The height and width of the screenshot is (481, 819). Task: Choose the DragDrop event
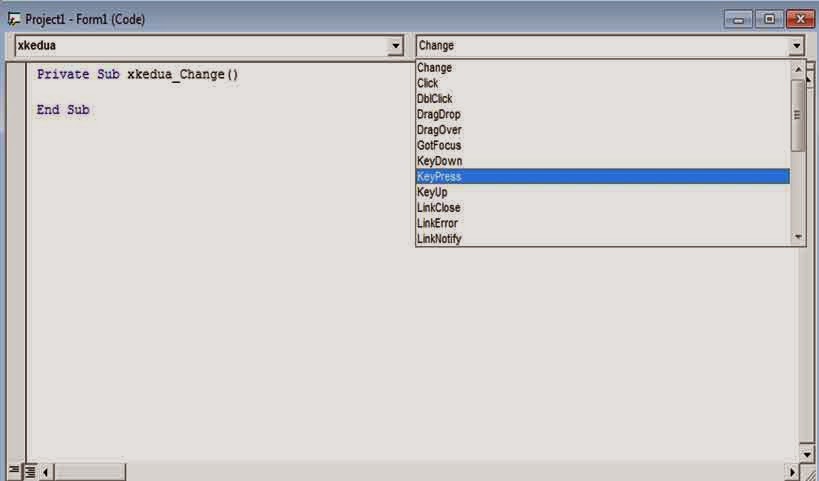pyautogui.click(x=603, y=114)
